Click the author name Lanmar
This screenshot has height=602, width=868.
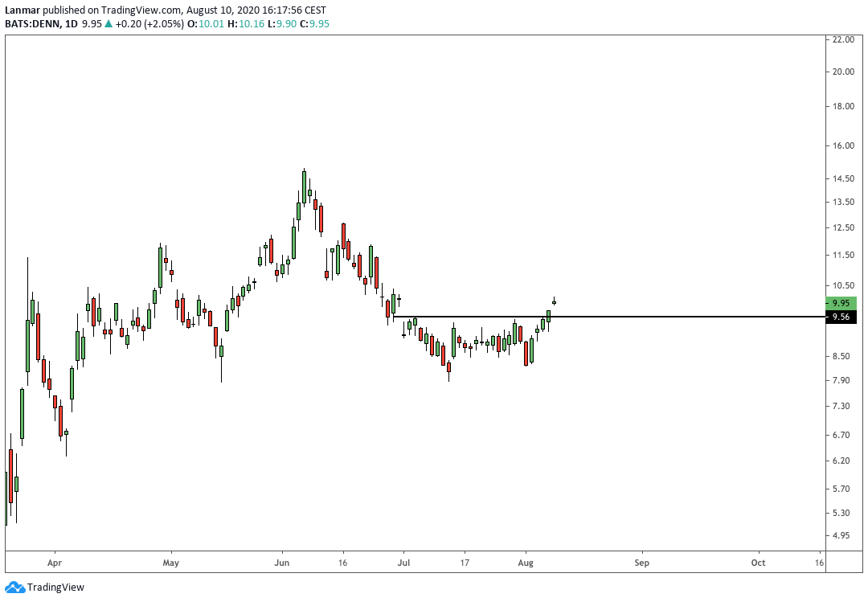coord(23,10)
